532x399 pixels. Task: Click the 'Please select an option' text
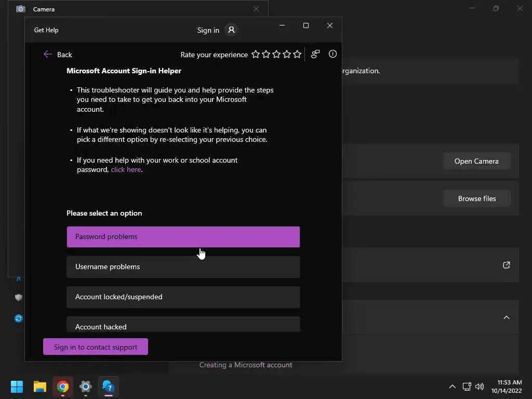[x=104, y=213]
